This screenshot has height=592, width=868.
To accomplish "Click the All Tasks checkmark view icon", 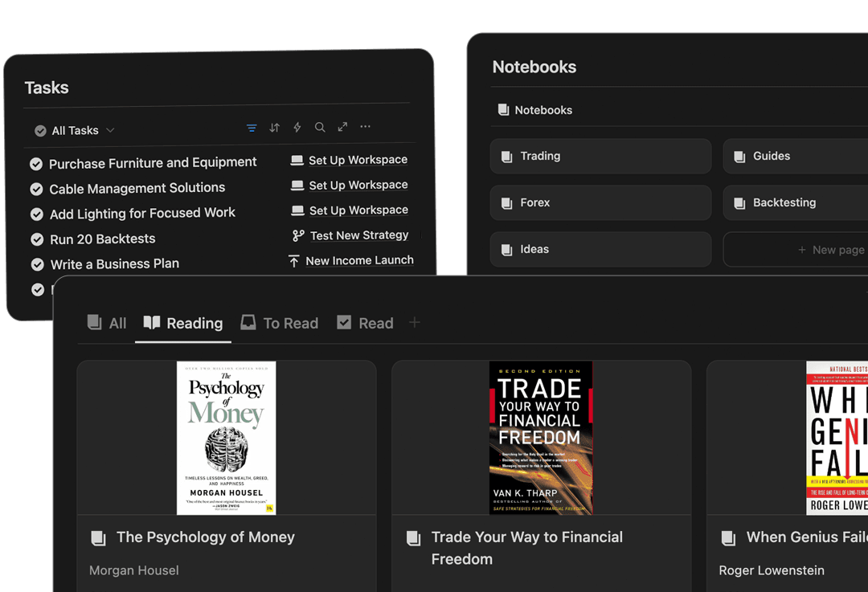I will [40, 131].
